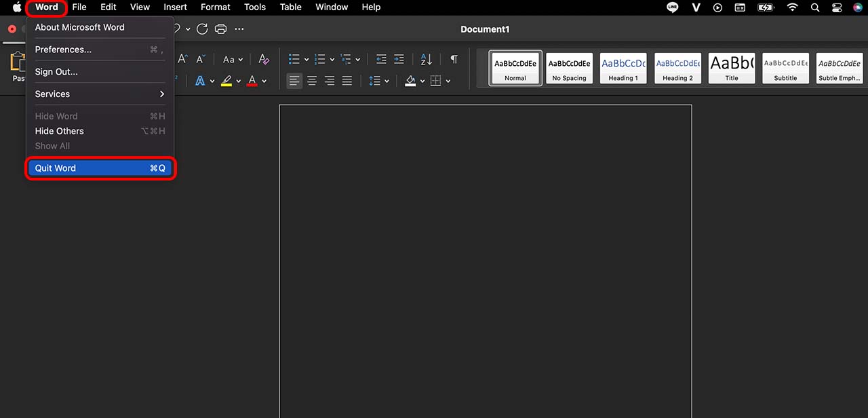Screen dimensions: 868x418
Task: Toggle Show paragraph marks (¶)
Action: point(454,60)
